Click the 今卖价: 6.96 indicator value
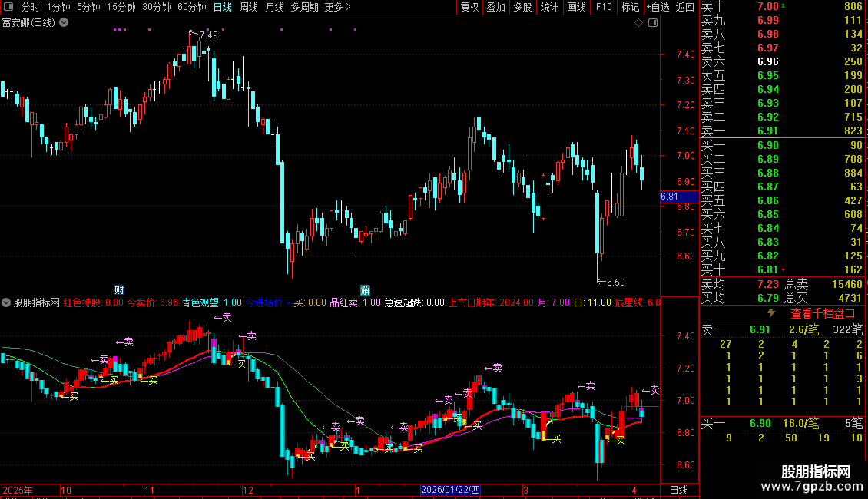The width and height of the screenshot is (868, 499). click(x=153, y=302)
